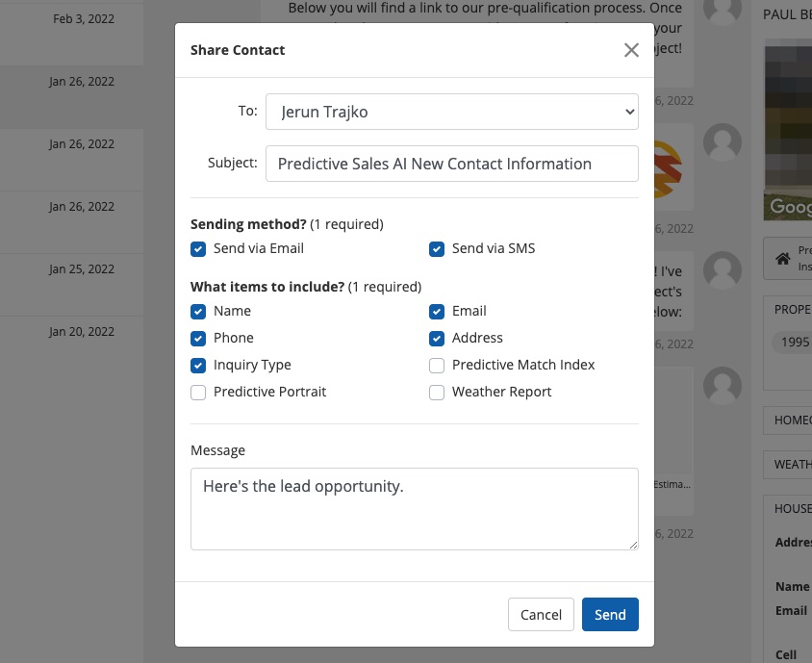812x663 pixels.
Task: Enable Predictive Match Index checkbox
Action: [437, 365]
